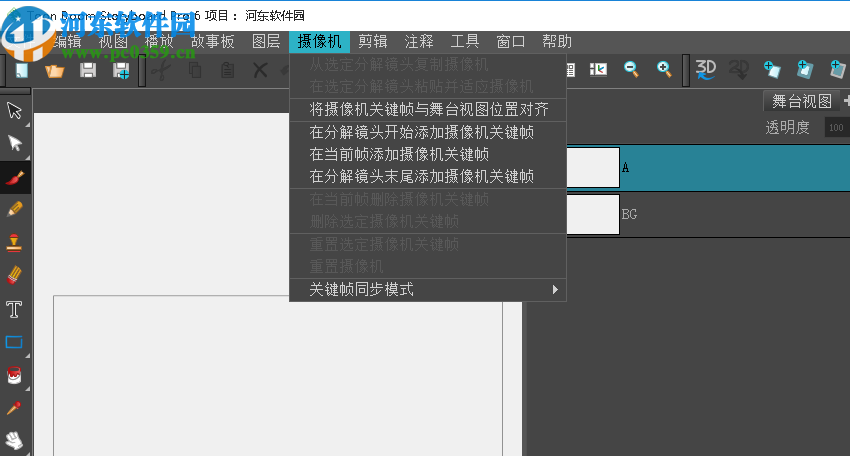
Task: Select the Paint bucket tool
Action: pos(14,375)
